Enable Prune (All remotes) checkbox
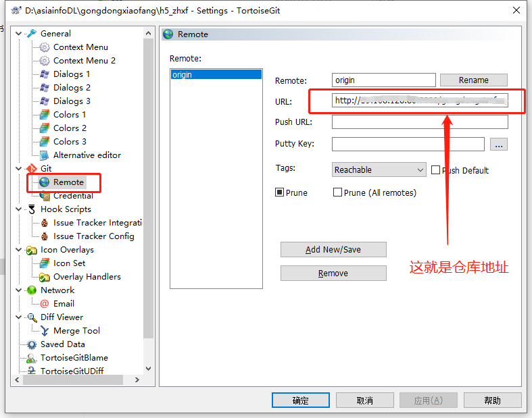The image size is (532, 418). click(337, 192)
